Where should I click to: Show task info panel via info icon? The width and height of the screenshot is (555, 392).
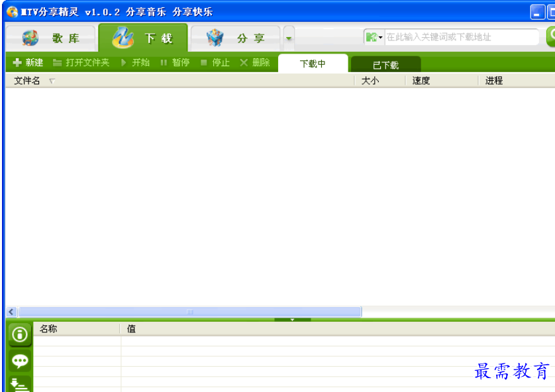click(20, 334)
